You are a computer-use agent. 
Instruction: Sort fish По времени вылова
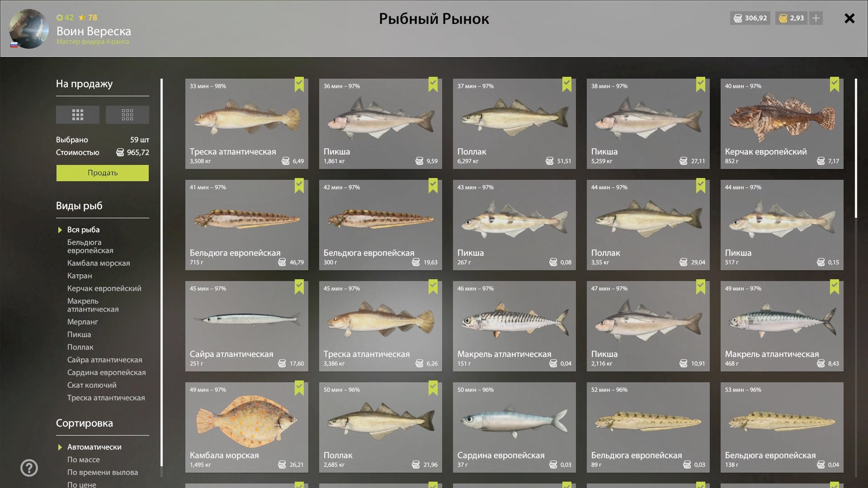pos(103,472)
